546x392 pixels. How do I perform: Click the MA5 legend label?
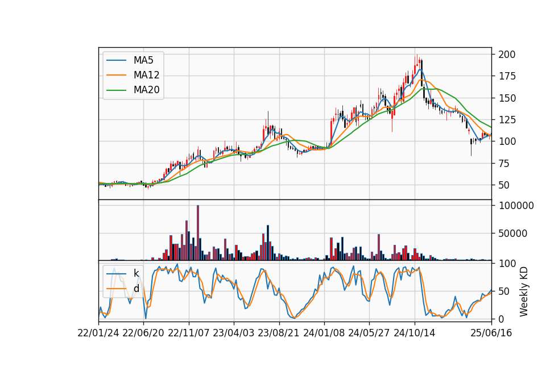pos(143,60)
